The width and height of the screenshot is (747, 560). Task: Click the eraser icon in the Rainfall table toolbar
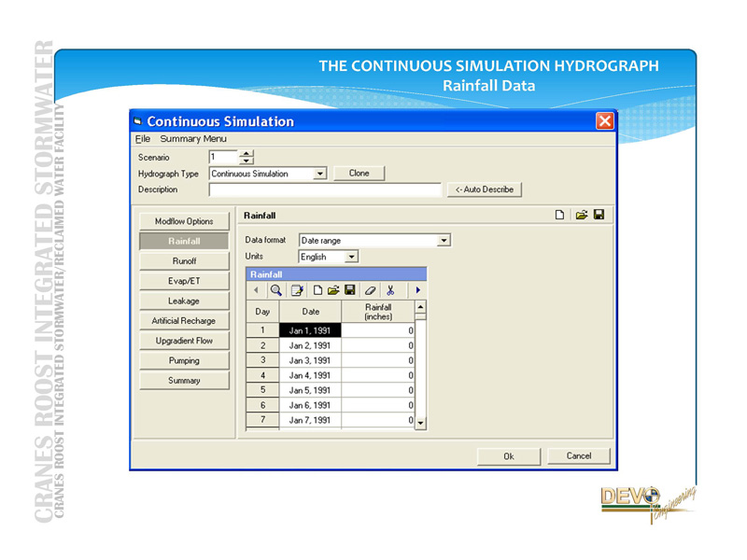point(371,290)
